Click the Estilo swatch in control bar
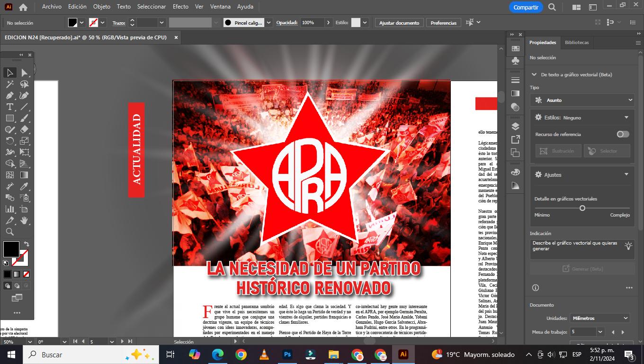The width and height of the screenshot is (644, 364). tap(356, 23)
